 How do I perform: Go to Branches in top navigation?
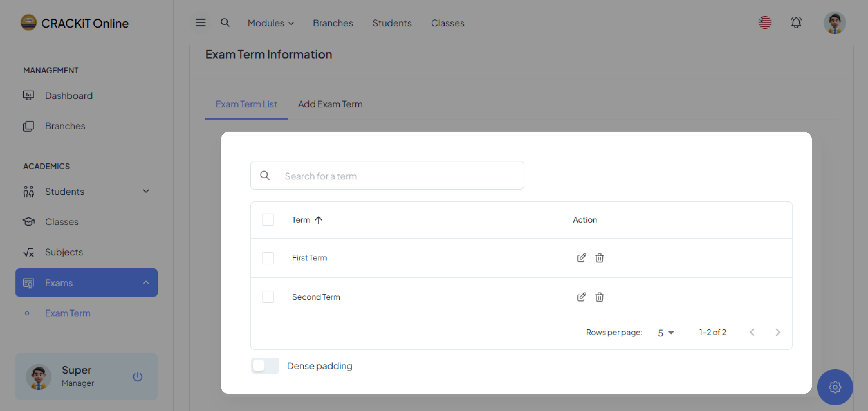[x=333, y=23]
